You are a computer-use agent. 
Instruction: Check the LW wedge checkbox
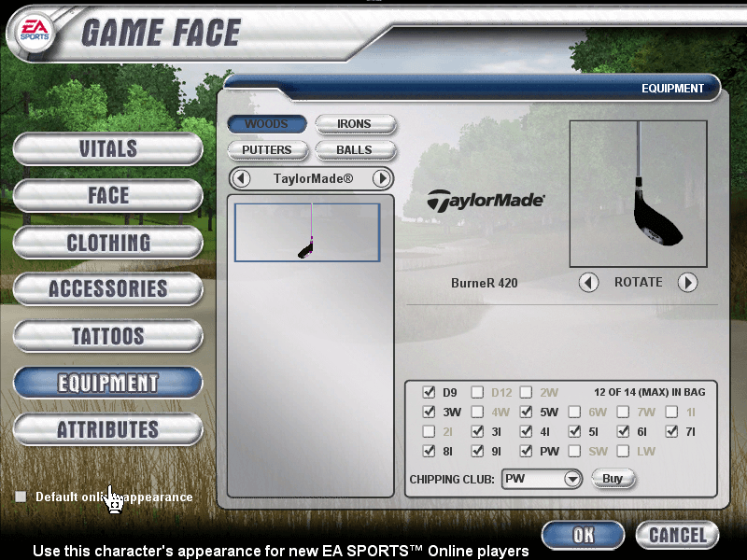click(x=623, y=451)
